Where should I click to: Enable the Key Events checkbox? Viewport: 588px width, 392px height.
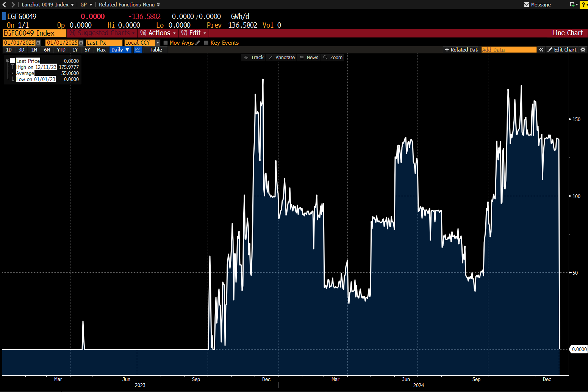(206, 43)
